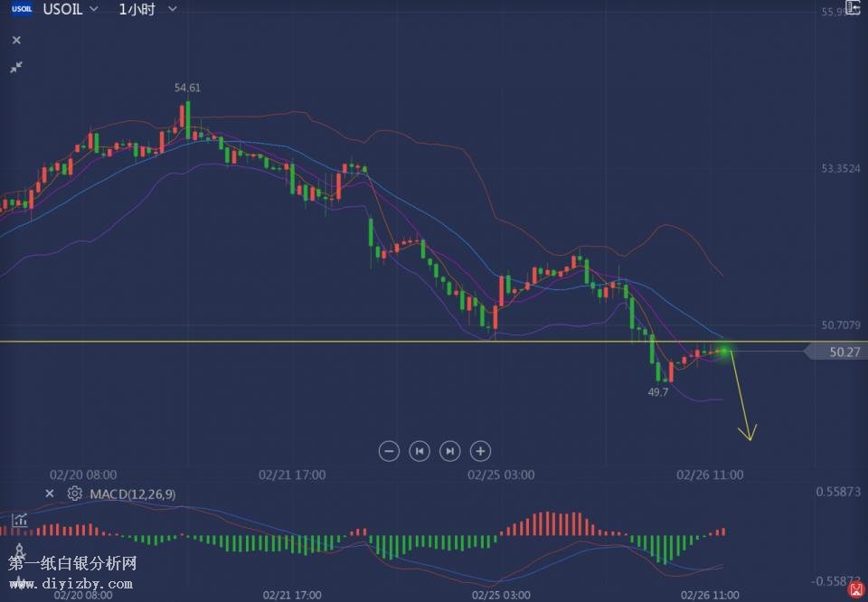The width and height of the screenshot is (868, 602).
Task: Click the price scale icon at top right
Action: pyautogui.click(x=852, y=7)
